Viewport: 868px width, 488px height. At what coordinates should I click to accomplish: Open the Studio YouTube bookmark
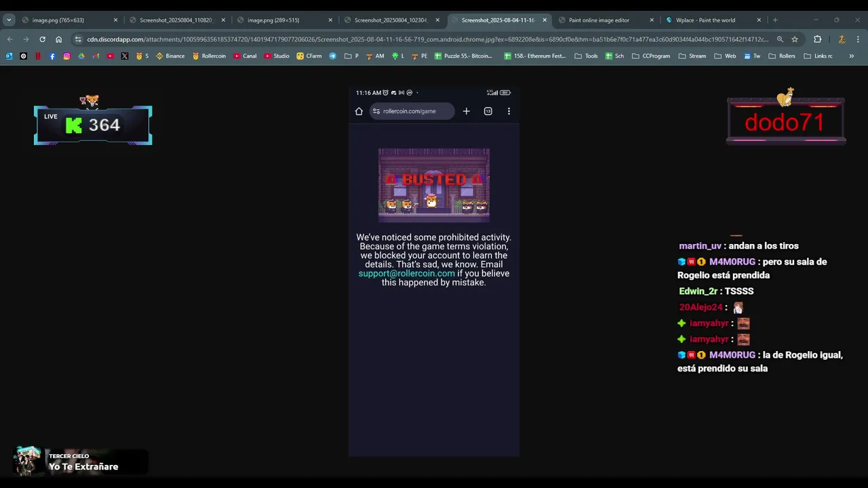(x=277, y=56)
